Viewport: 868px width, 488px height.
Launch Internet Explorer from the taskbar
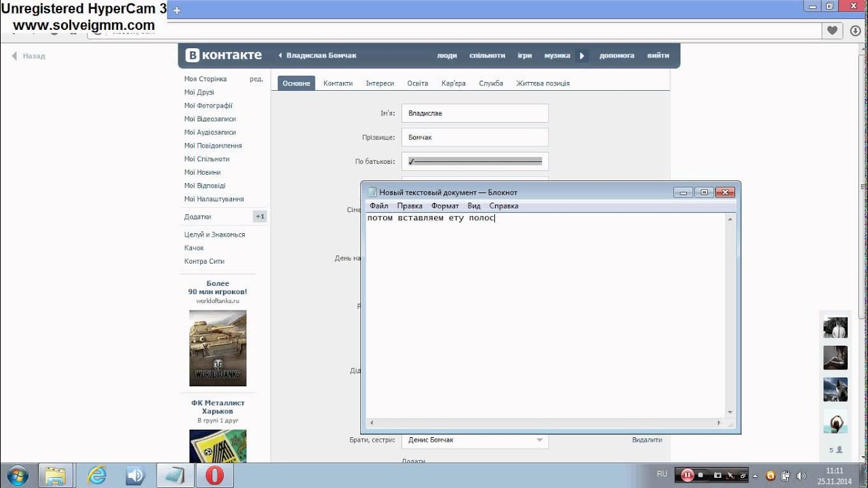[x=97, y=476]
